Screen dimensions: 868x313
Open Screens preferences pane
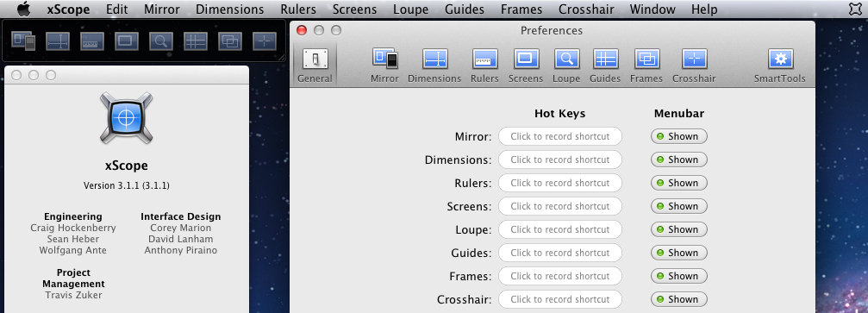[526, 66]
